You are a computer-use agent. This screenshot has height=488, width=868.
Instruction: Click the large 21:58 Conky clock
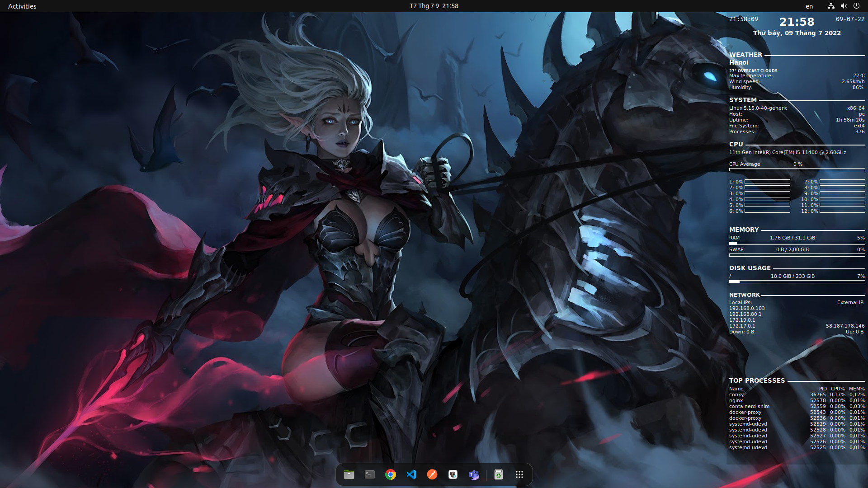797,22
